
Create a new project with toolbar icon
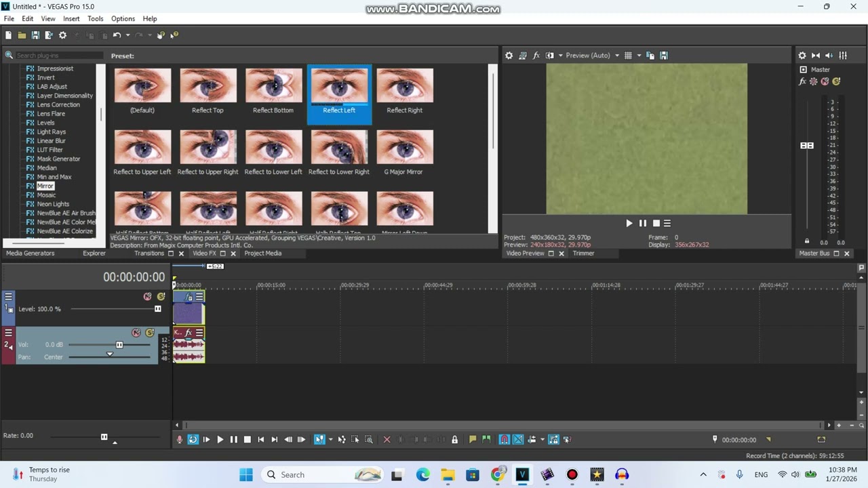click(x=8, y=35)
